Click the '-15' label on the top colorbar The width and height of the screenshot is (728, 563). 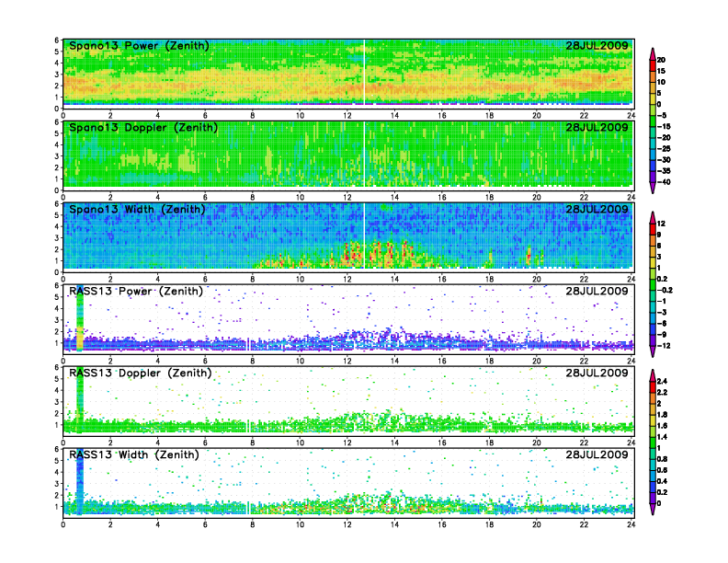click(x=664, y=126)
